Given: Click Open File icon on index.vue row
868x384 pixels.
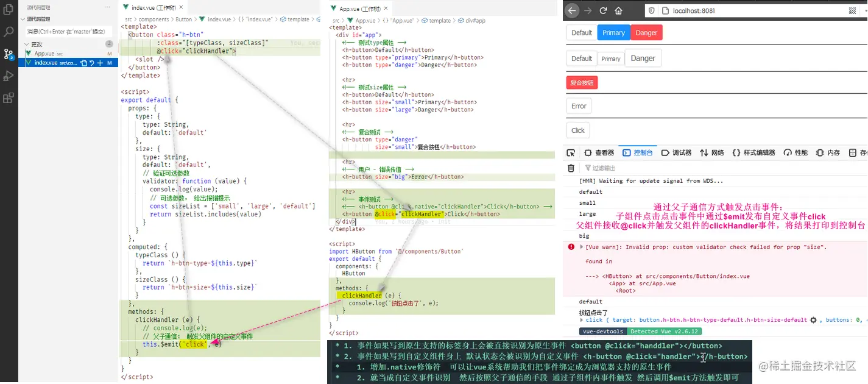Looking at the screenshot, I should point(84,63).
